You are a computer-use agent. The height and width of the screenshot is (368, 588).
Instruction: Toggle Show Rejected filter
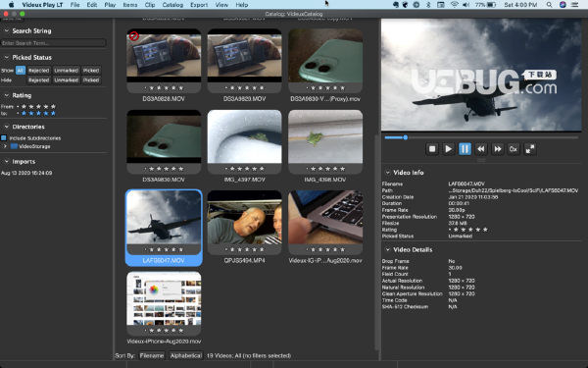tap(38, 71)
